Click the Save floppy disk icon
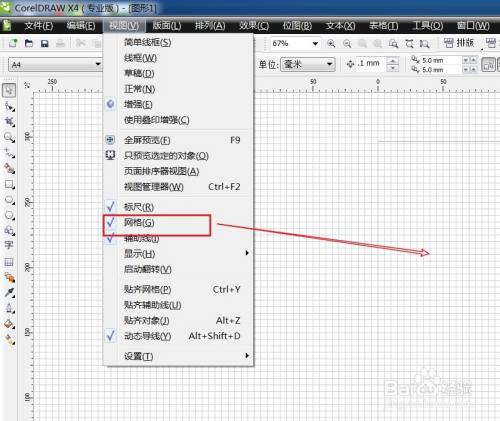The image size is (500, 421). 45,43
